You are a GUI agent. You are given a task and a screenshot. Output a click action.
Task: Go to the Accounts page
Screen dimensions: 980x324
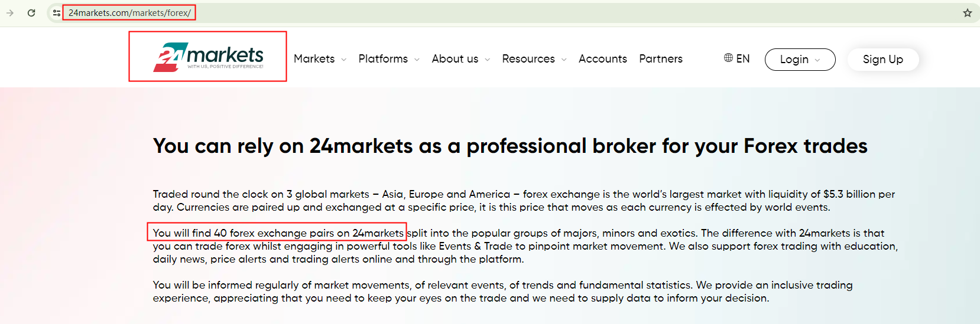click(602, 58)
